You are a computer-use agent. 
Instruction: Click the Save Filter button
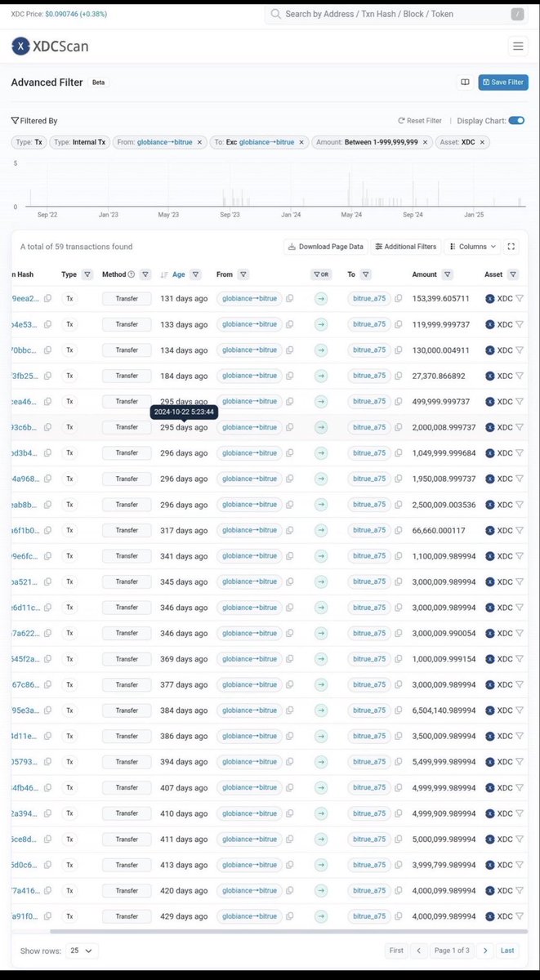503,82
